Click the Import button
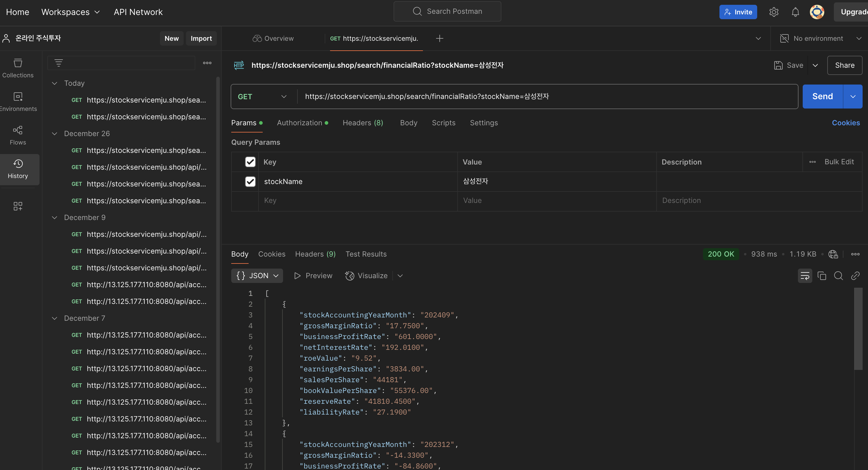Screen dimensions: 868x470 pyautogui.click(x=201, y=38)
